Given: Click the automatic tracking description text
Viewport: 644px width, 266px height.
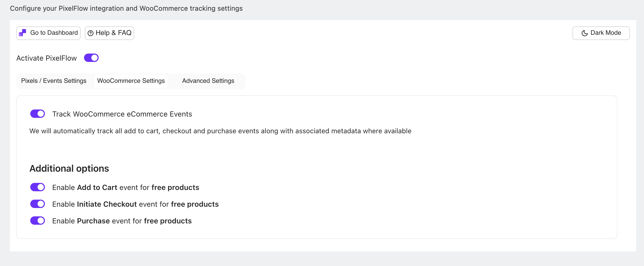Looking at the screenshot, I should click(x=220, y=131).
